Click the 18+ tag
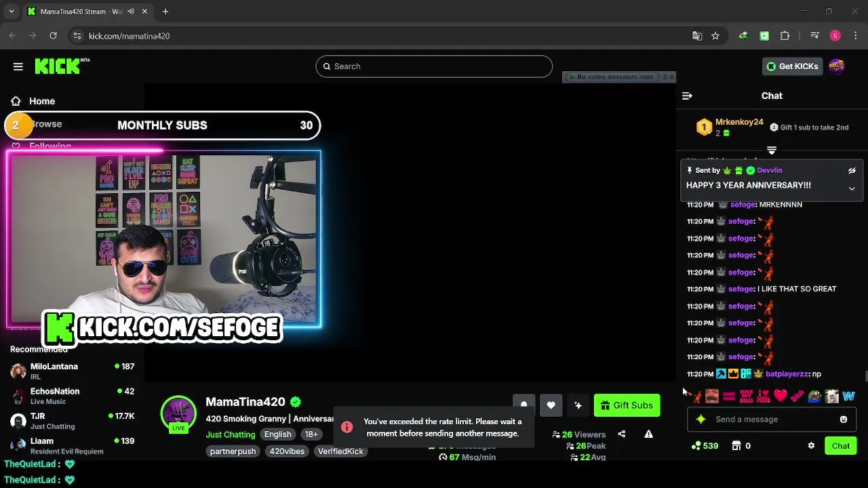 tap(311, 434)
